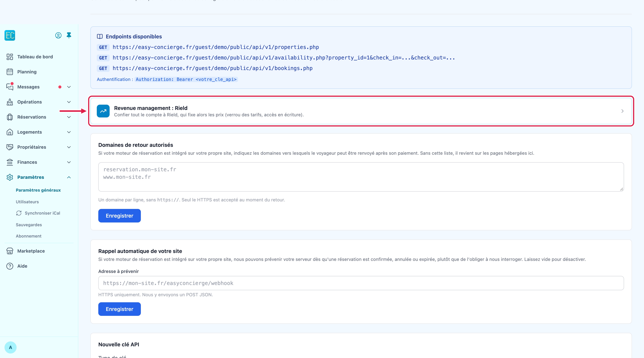Click the Opérations cleaning icon
The height and width of the screenshot is (358, 644).
10,102
